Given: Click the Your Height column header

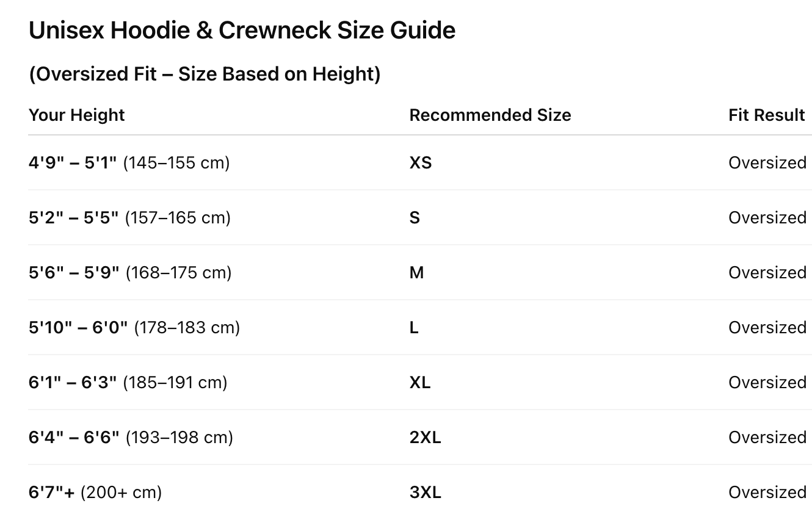Looking at the screenshot, I should (76, 115).
